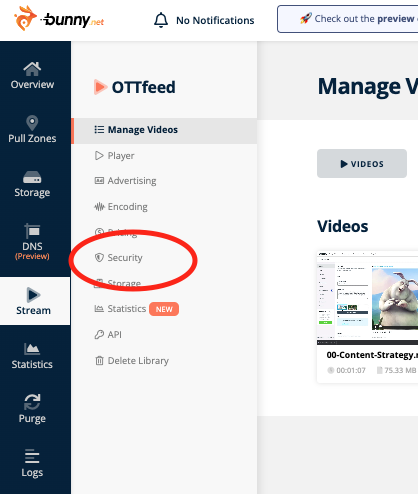Open Storage via its drive icon
This screenshot has width=418, height=494.
32,177
